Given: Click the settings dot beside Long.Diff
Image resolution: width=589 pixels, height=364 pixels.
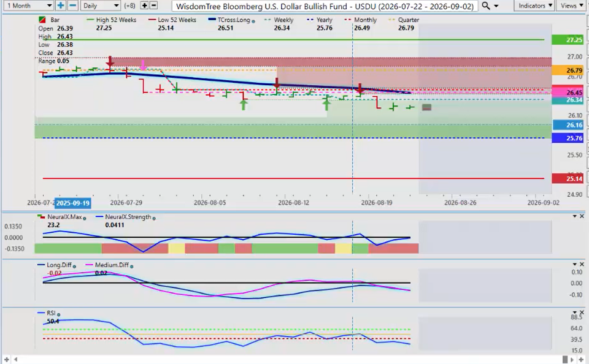Looking at the screenshot, I should coord(74,267).
